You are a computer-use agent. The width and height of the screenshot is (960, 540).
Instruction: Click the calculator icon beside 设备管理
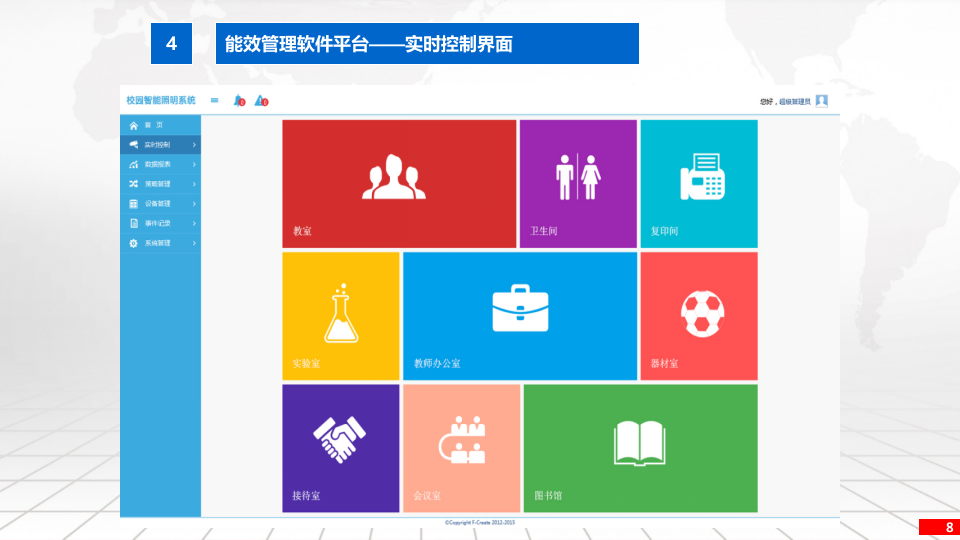[133, 203]
